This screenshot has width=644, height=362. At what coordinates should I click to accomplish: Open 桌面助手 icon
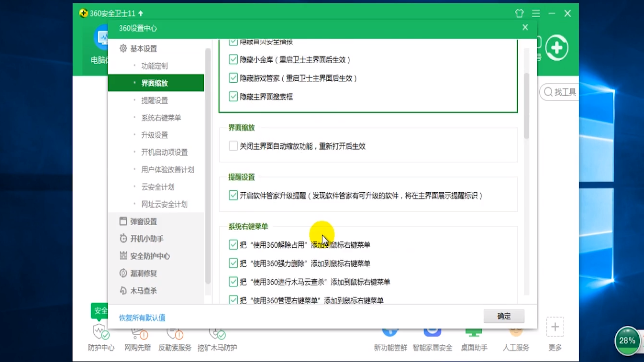(x=474, y=332)
